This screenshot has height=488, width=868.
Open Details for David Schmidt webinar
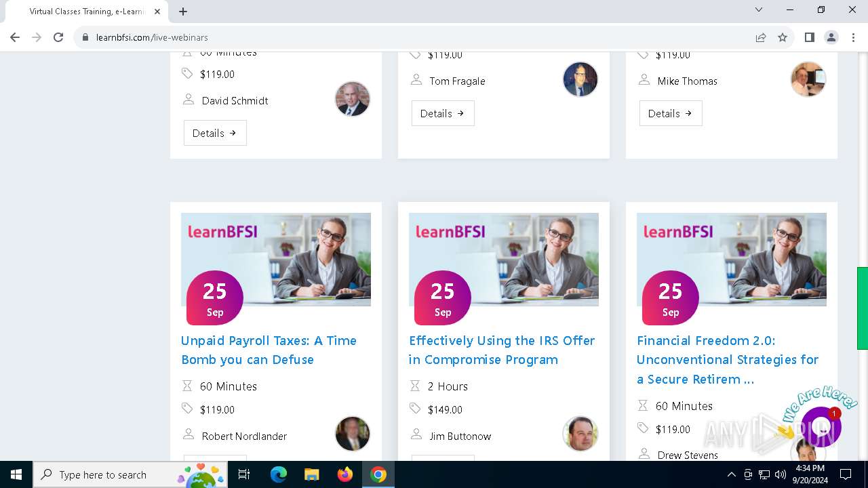215,133
